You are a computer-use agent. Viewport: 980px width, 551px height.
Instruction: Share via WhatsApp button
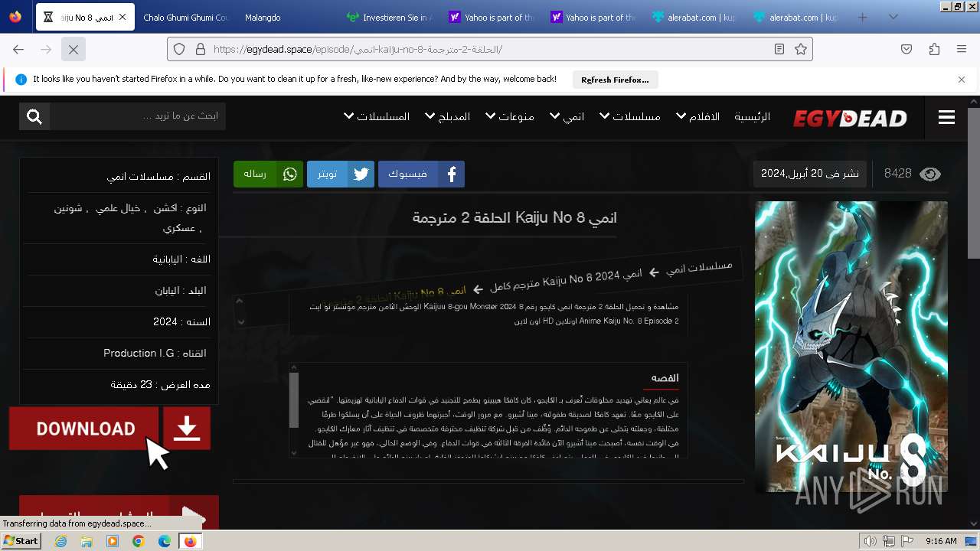click(269, 174)
